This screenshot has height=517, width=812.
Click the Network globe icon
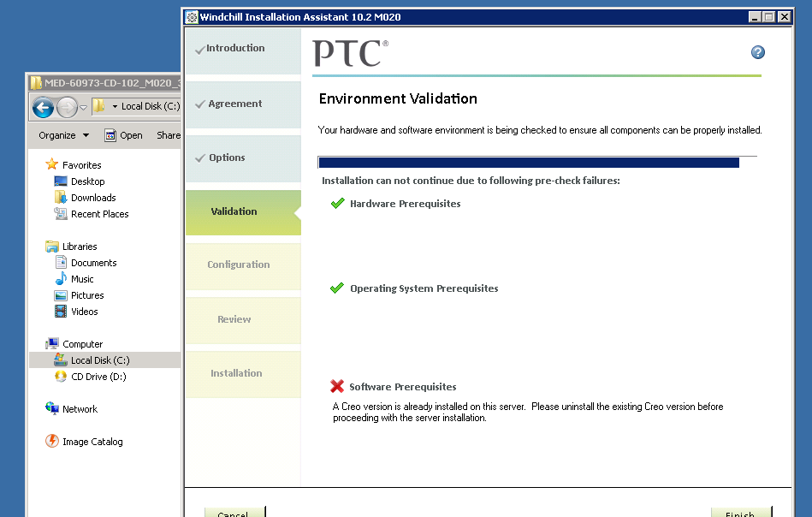coord(52,408)
